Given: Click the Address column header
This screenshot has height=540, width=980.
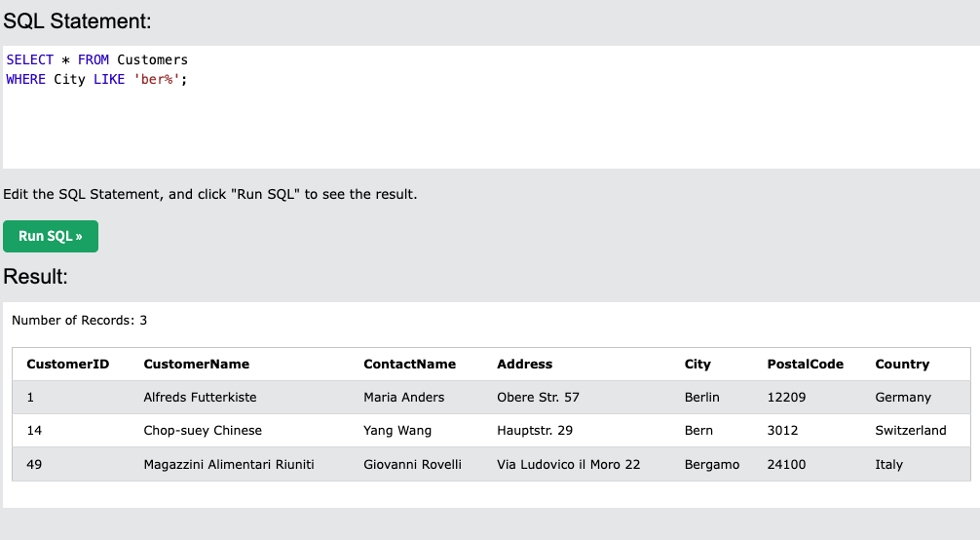Looking at the screenshot, I should [524, 365].
